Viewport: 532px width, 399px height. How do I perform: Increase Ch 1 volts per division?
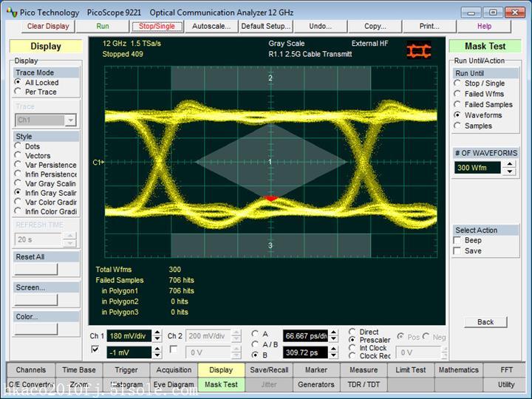tap(157, 332)
